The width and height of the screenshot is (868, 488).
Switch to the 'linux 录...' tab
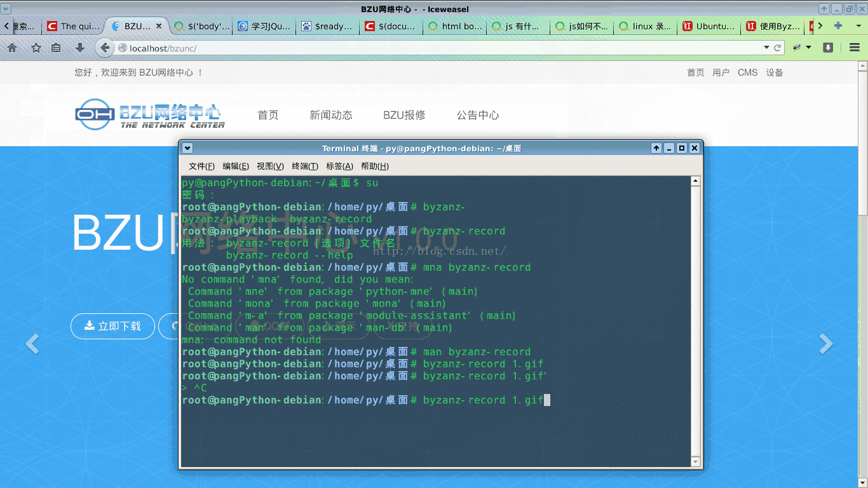click(x=646, y=27)
